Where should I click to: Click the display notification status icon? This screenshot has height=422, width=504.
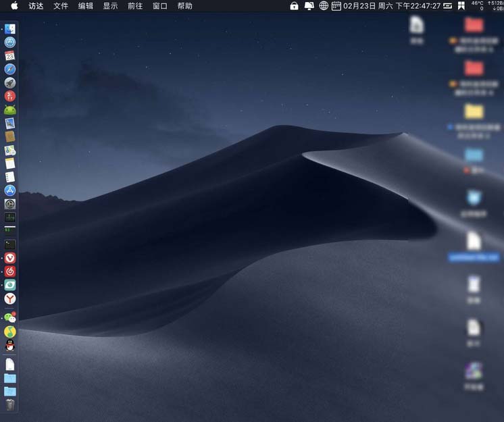tap(309, 6)
